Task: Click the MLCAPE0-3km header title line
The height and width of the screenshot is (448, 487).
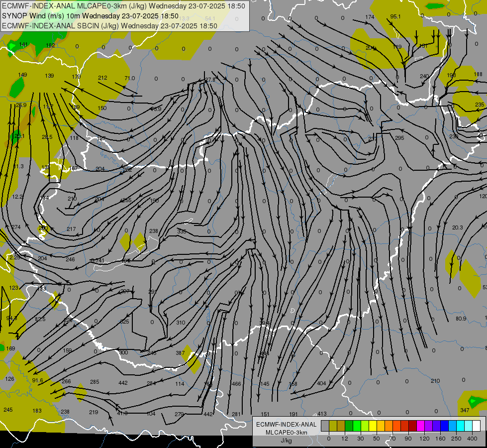Action: point(123,6)
